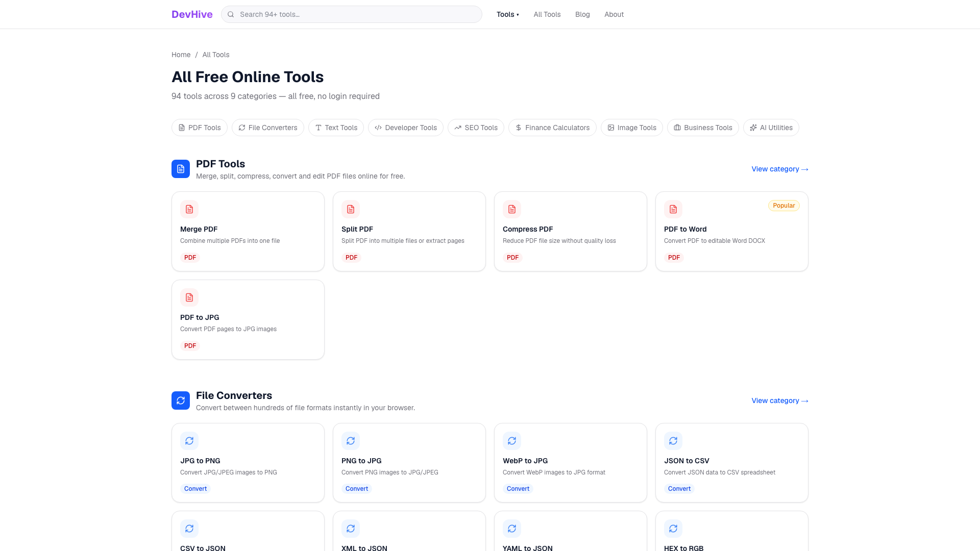Image resolution: width=980 pixels, height=551 pixels.
Task: Click the Popular badge on PDF to Word
Action: pyautogui.click(x=784, y=206)
